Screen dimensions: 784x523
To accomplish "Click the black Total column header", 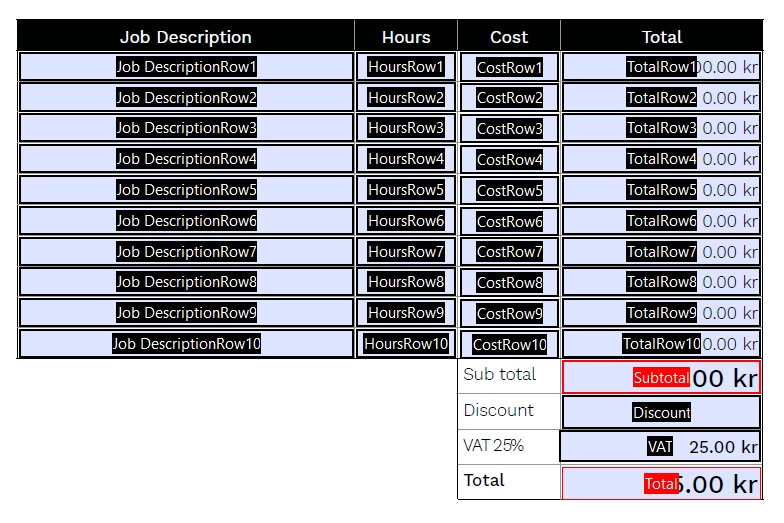I will click(x=662, y=36).
